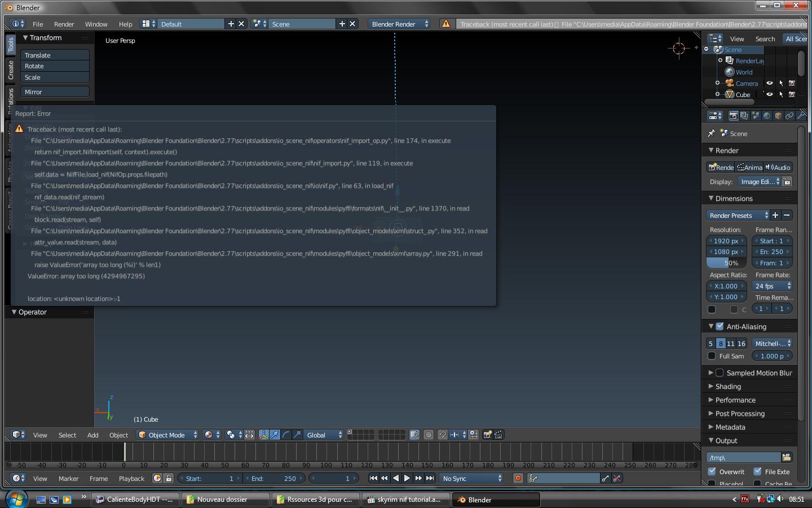This screenshot has height=508, width=812.
Task: Open the Render Layers properties tab icon
Action: (x=744, y=116)
